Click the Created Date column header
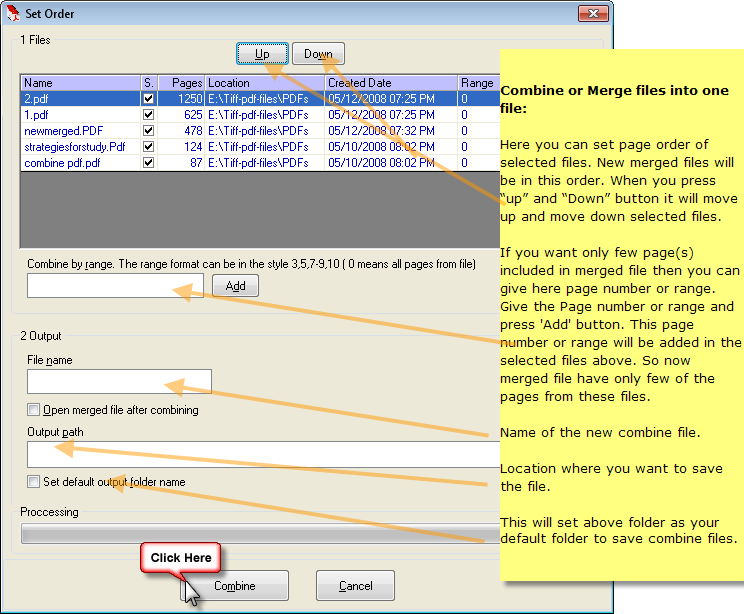The image size is (744, 614). click(391, 83)
